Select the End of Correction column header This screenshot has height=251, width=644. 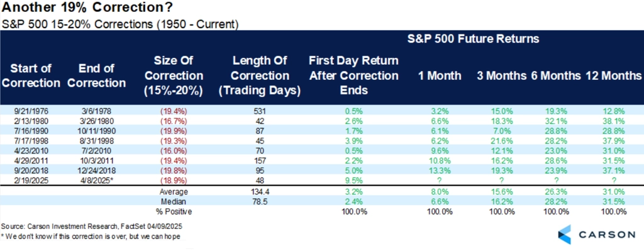coord(96,75)
